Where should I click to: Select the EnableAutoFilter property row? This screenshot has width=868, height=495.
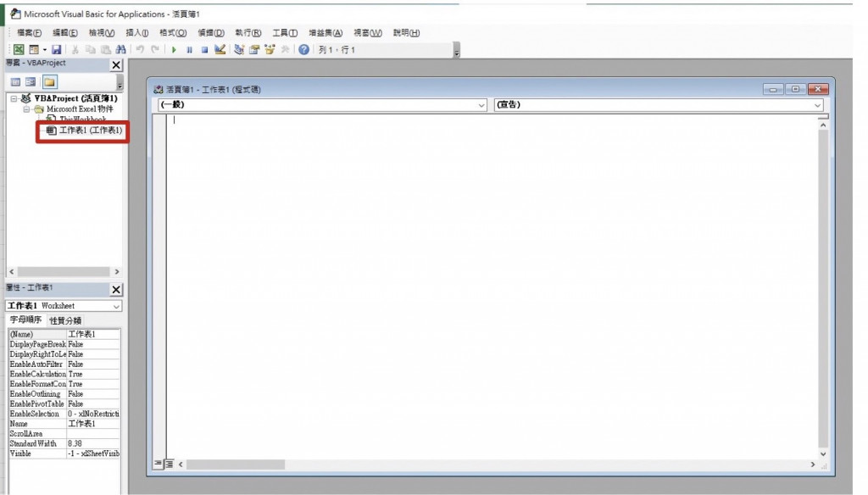(64, 364)
